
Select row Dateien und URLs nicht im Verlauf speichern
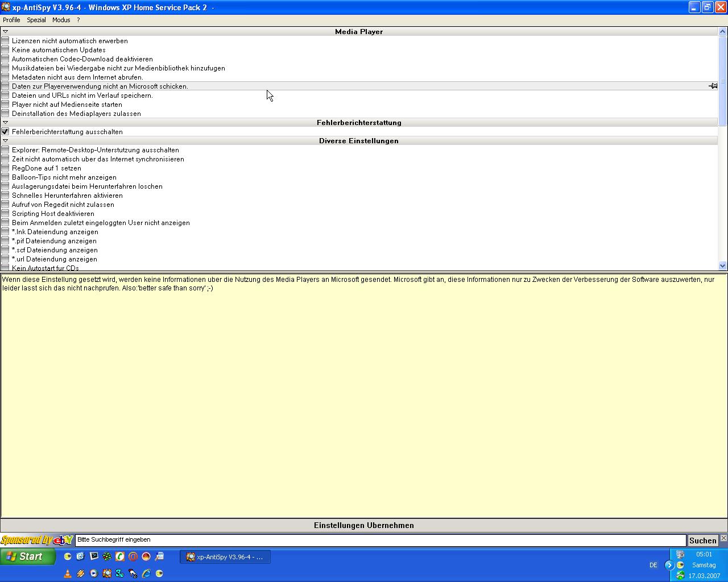(359, 95)
